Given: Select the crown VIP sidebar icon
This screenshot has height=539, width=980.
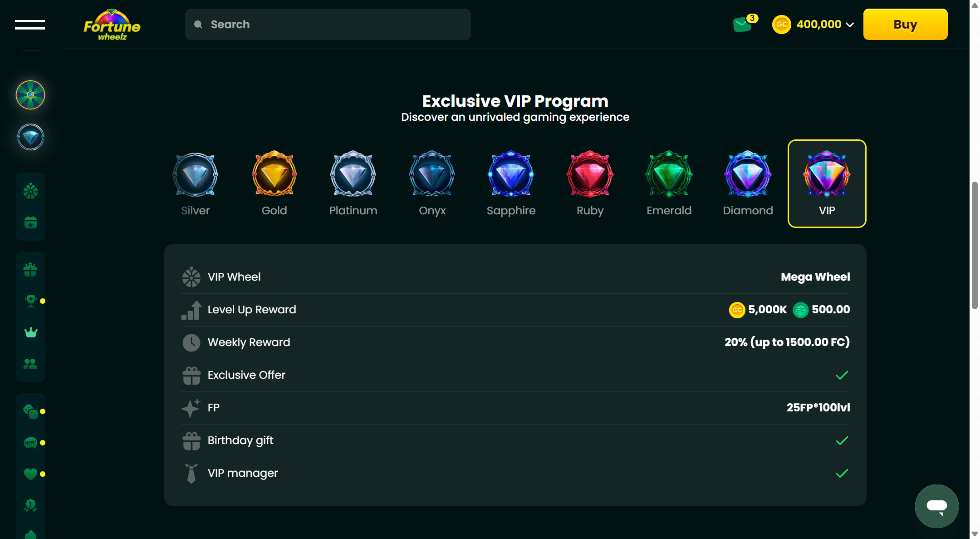Looking at the screenshot, I should pos(30,333).
